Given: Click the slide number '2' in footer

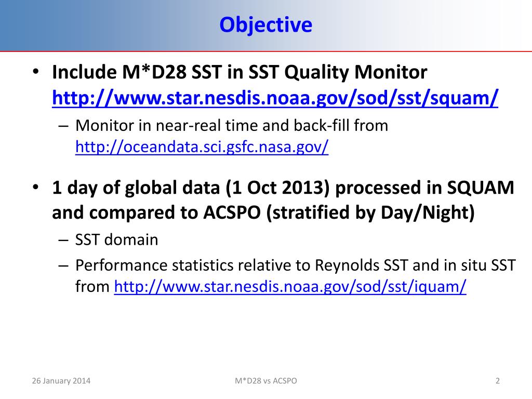Looking at the screenshot, I should click(x=498, y=381).
